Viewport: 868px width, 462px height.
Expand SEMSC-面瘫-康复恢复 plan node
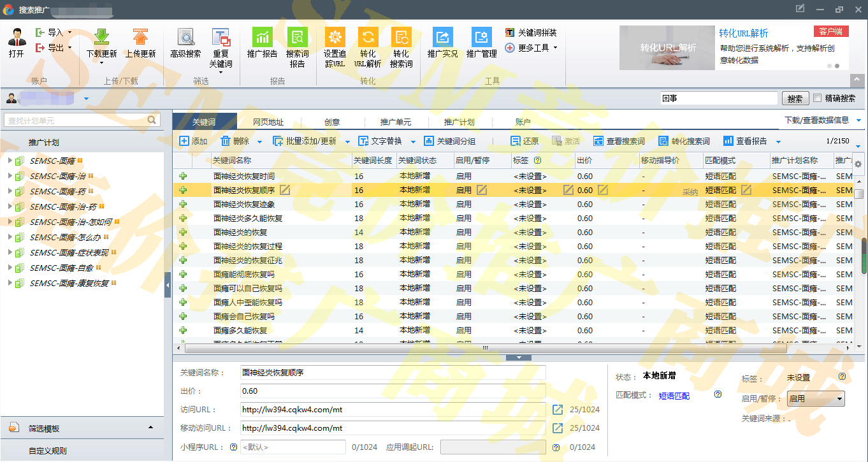(10, 283)
